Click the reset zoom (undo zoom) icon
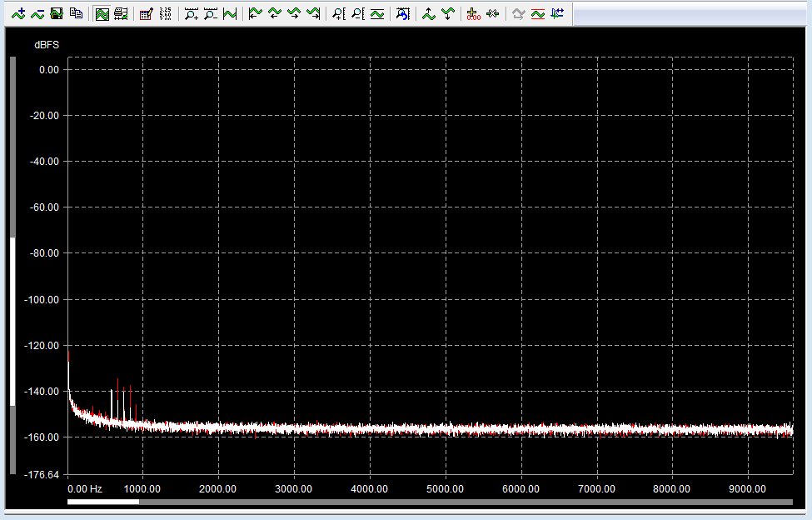 [403, 14]
